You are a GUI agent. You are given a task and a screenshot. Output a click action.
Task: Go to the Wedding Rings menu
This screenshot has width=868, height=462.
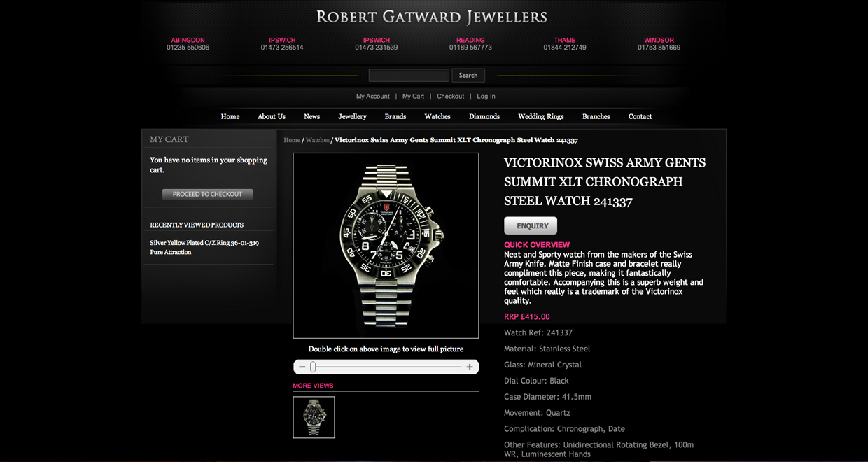(540, 116)
